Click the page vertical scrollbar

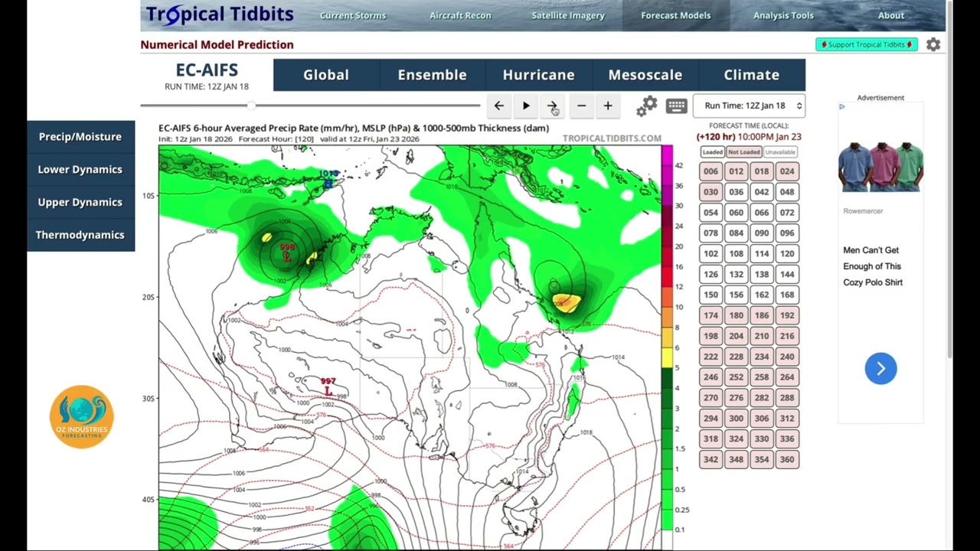point(949,180)
